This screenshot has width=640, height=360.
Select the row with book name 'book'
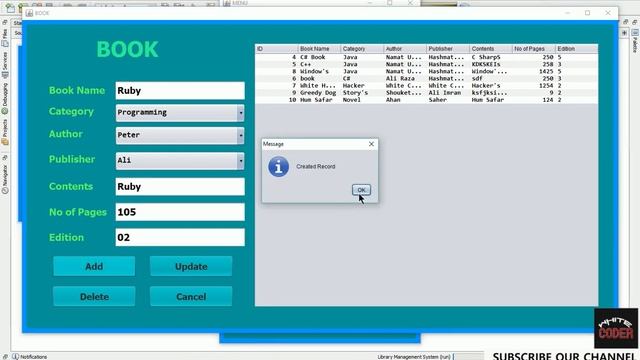click(427, 78)
